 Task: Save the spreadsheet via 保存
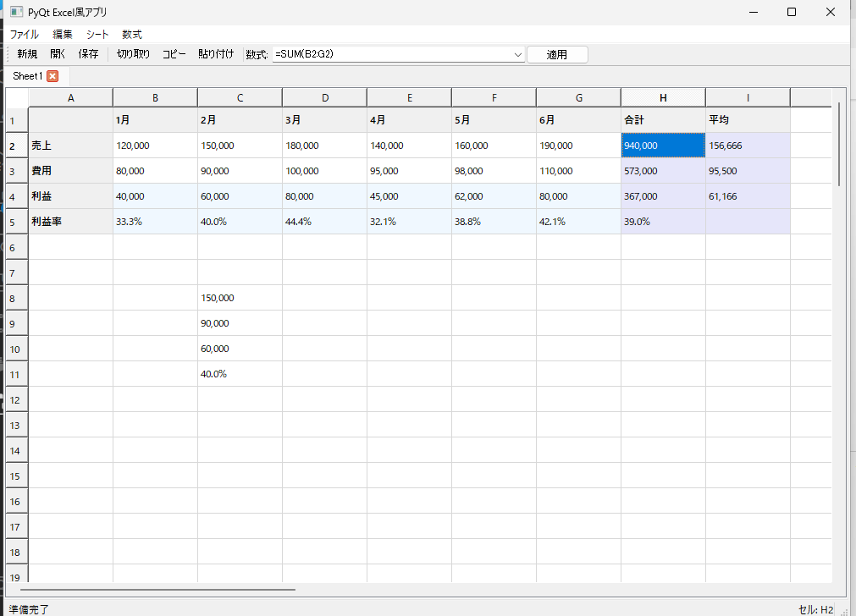(x=90, y=53)
